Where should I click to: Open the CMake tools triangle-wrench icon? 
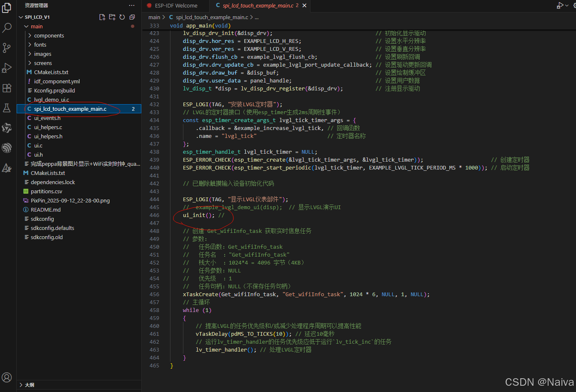pos(7,168)
